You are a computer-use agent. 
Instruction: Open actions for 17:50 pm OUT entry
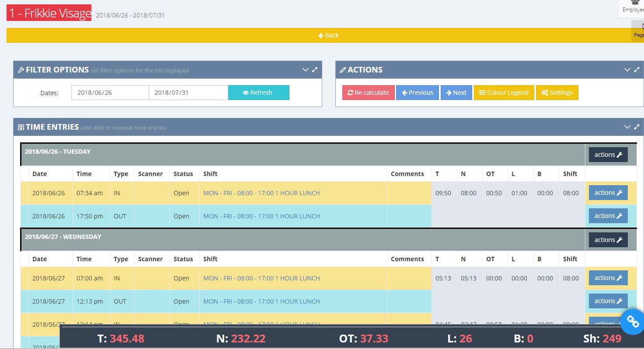[608, 216]
